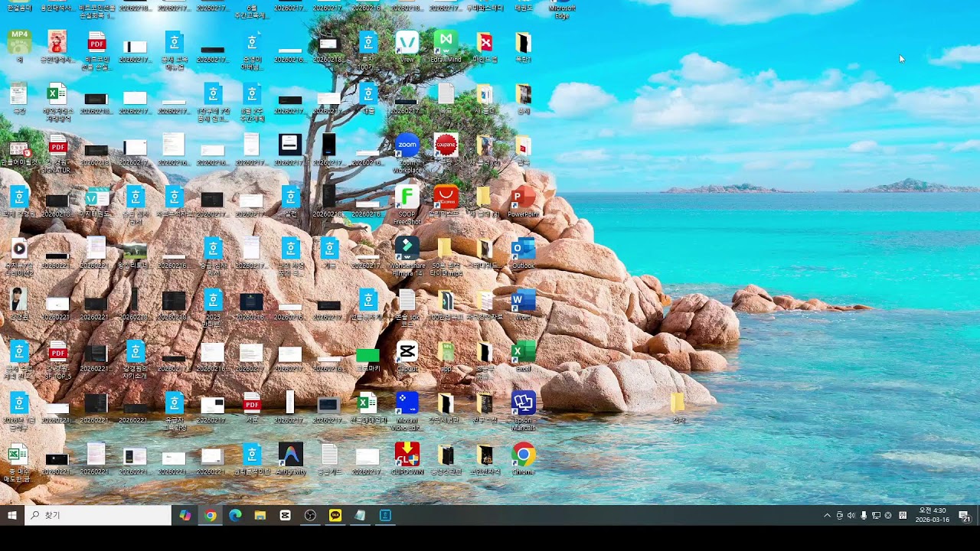
Task: Open the taskbar clock and date
Action: 932,515
